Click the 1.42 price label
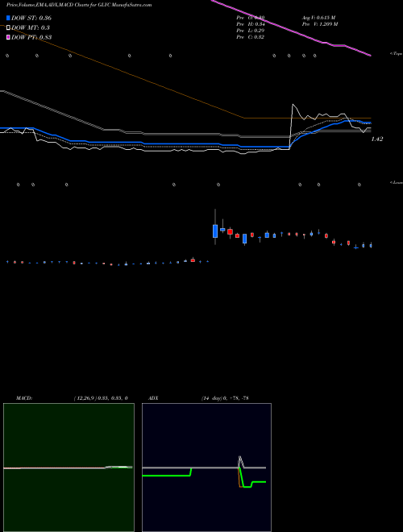The width and height of the screenshot is (403, 532). (x=377, y=139)
